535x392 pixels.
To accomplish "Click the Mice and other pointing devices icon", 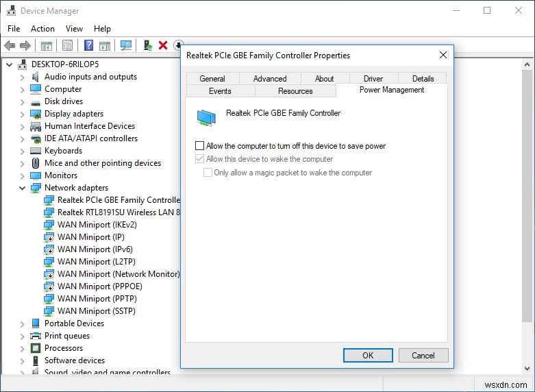I will pyautogui.click(x=36, y=163).
